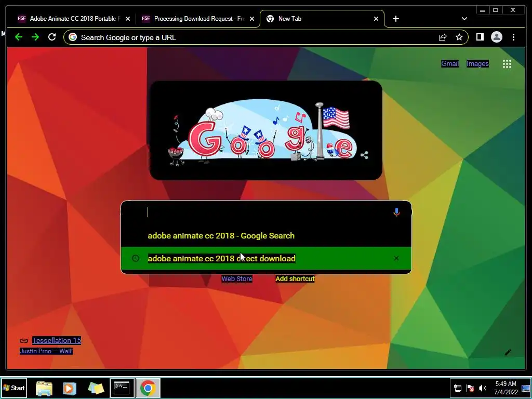Open the Gmail link
The width and height of the screenshot is (532, 399).
450,63
